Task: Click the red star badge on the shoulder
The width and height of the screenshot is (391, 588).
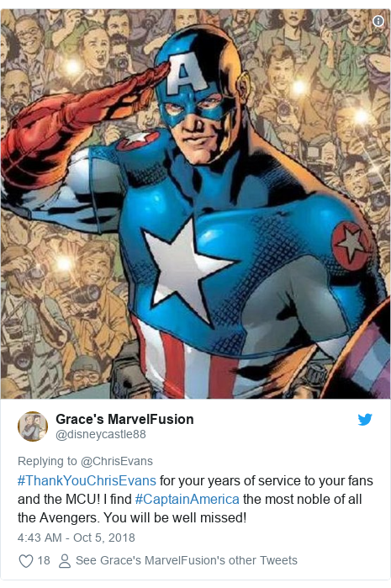Action: click(x=350, y=242)
